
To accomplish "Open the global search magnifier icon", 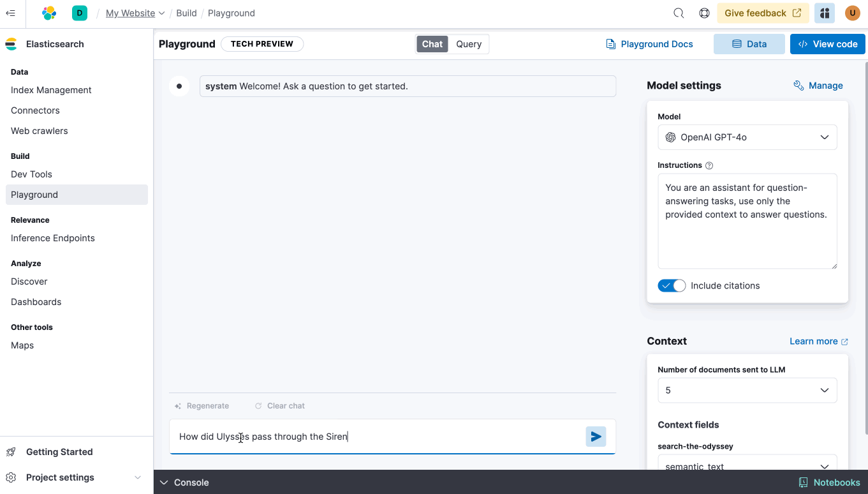I will 678,13.
